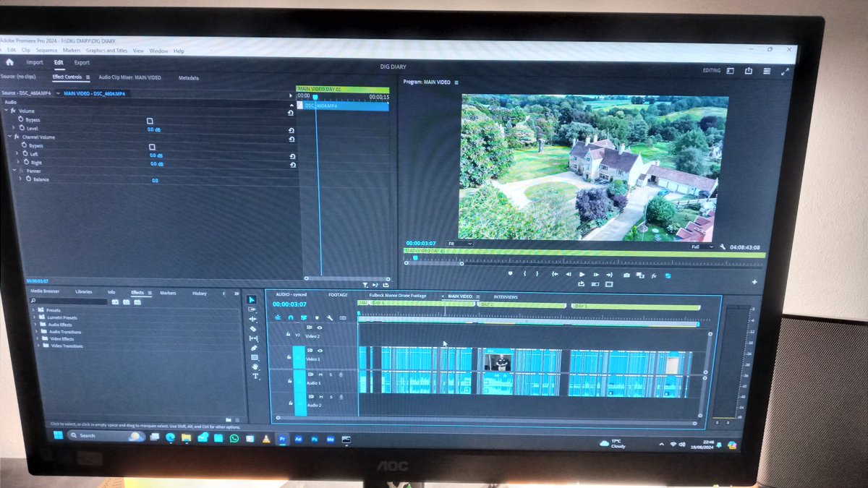Open the button editor plus icon
The height and width of the screenshot is (488, 868).
click(x=754, y=282)
